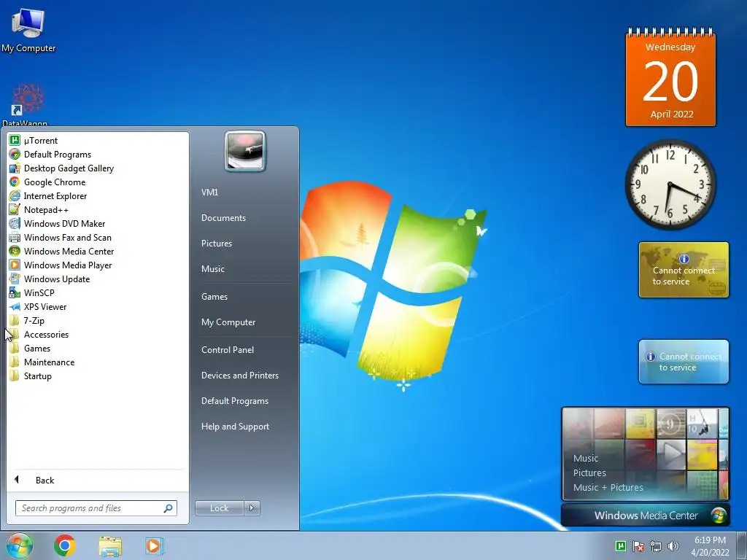Open Desktop Gadget Gallery icon
747x560 pixels.
pyautogui.click(x=15, y=168)
